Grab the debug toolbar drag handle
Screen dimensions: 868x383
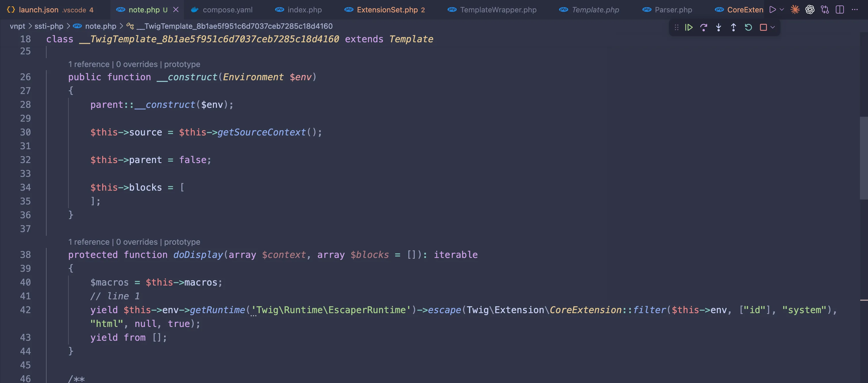[676, 27]
